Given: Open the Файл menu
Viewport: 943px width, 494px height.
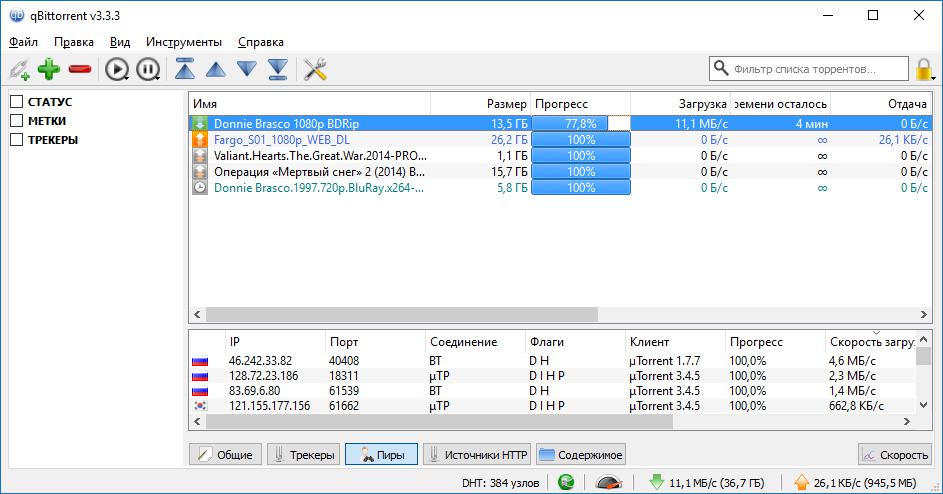Looking at the screenshot, I should (23, 42).
